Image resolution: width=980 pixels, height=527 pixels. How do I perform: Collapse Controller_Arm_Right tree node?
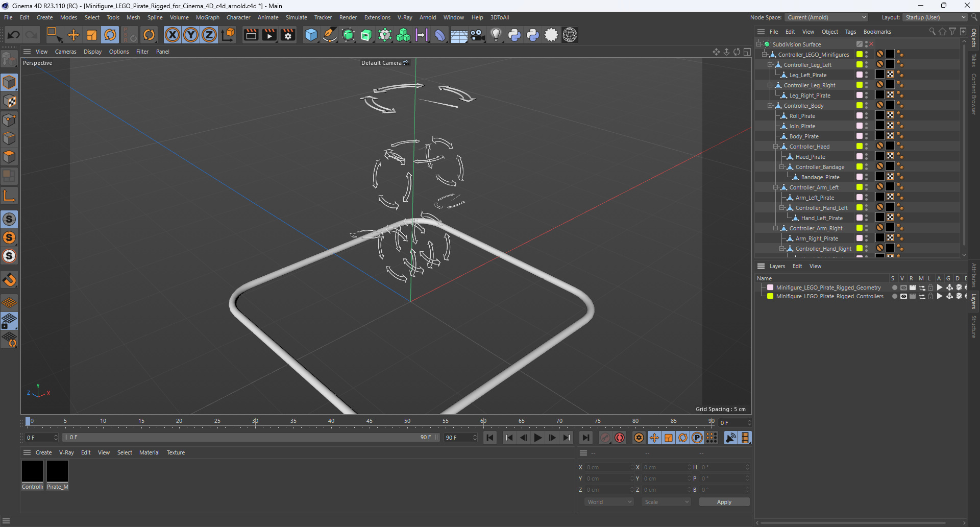776,228
